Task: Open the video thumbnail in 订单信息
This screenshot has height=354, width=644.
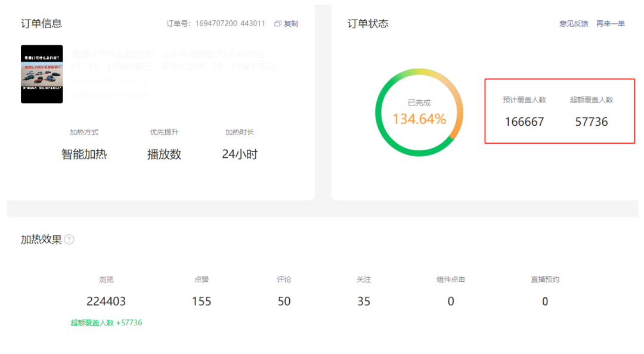Action: (42, 74)
